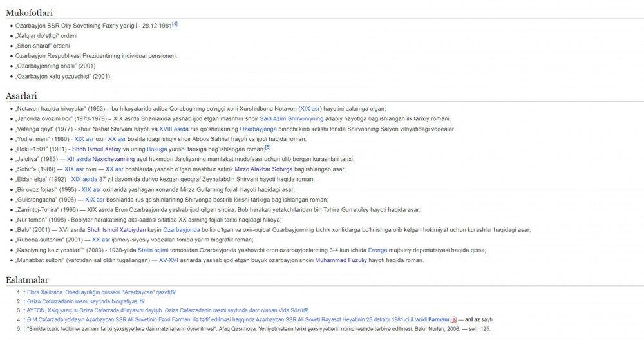
Task: Click the up-arrow backlink of reference 3
Action: pos(24,310)
